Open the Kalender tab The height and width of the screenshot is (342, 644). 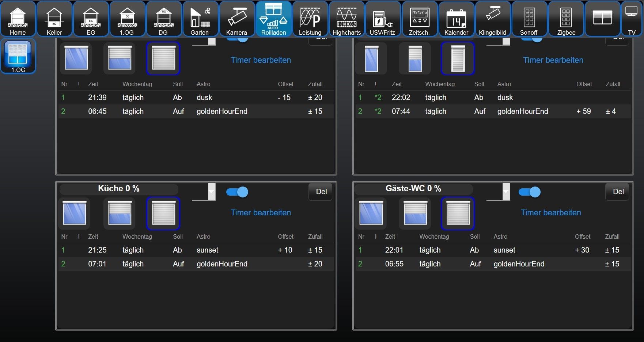pyautogui.click(x=457, y=19)
